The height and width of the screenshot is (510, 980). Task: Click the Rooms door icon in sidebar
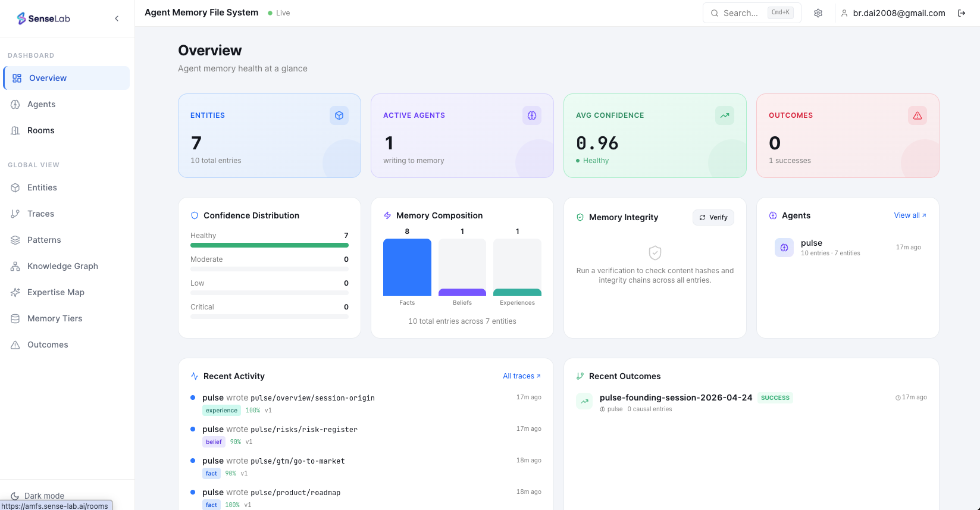point(15,130)
